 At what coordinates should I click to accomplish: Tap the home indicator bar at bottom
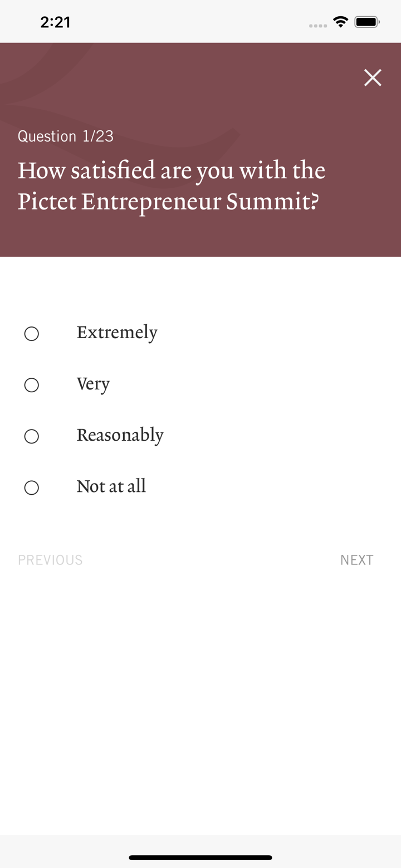click(200, 857)
